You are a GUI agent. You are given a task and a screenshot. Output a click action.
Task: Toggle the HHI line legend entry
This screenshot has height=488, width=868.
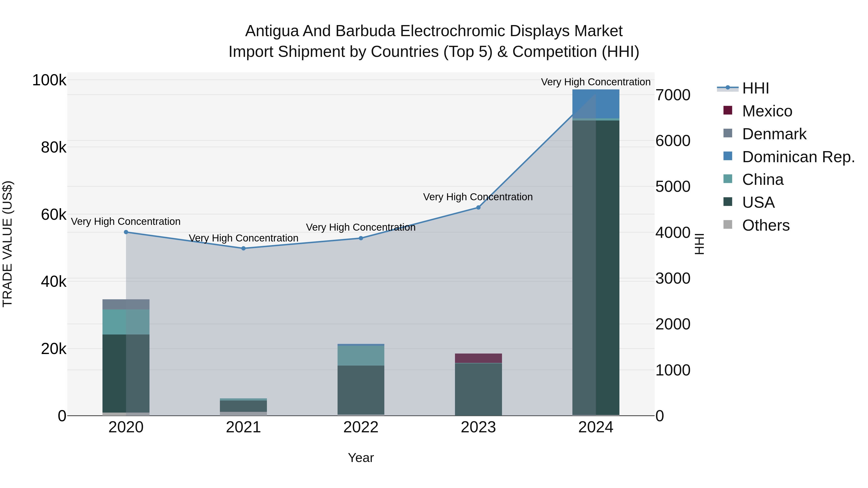pyautogui.click(x=743, y=88)
